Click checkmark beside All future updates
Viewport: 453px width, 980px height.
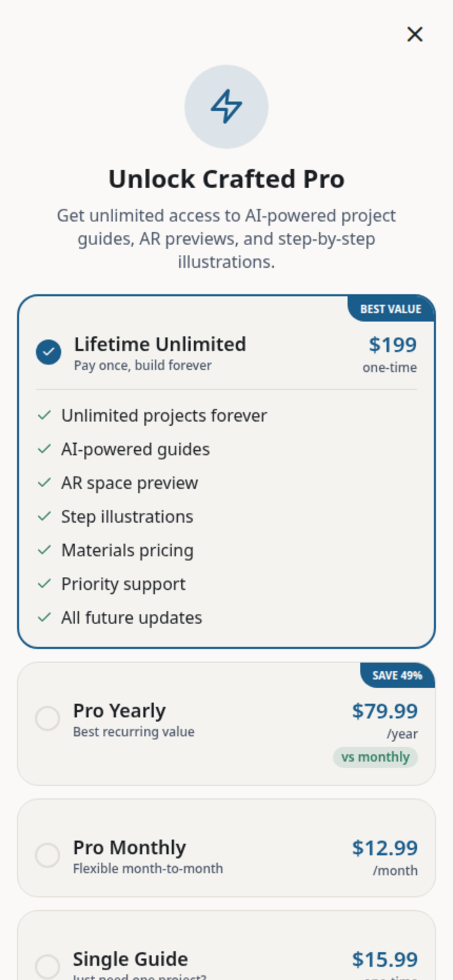44,617
